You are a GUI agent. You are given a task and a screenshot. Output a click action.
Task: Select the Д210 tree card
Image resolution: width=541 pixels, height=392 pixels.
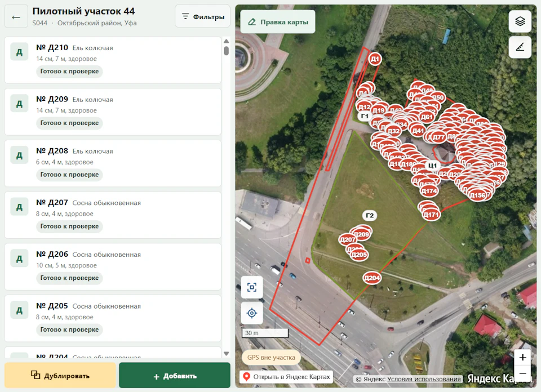(113, 60)
